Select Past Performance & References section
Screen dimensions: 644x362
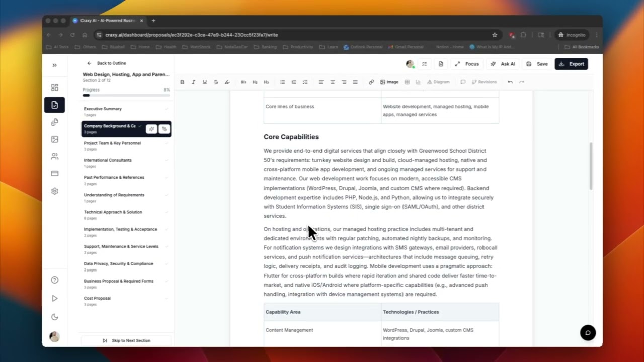(126, 180)
